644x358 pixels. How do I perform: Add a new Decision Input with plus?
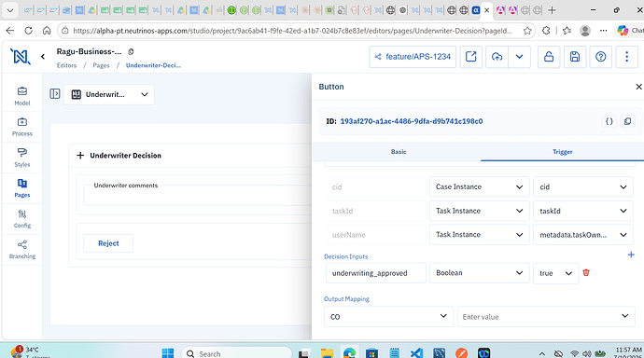(631, 255)
